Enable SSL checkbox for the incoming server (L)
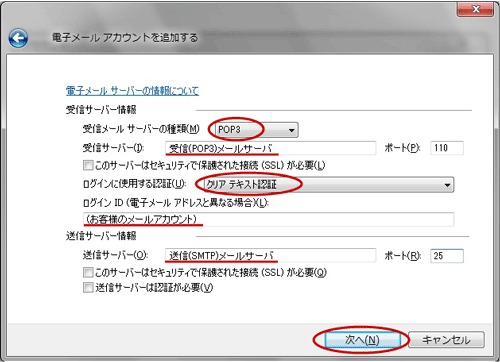The width and height of the screenshot is (500, 362). 88,165
